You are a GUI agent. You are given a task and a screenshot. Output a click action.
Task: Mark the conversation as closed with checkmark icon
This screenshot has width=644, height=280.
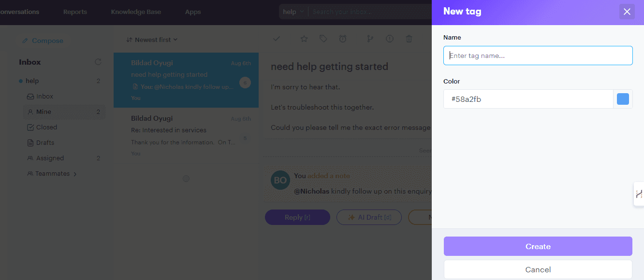point(276,39)
